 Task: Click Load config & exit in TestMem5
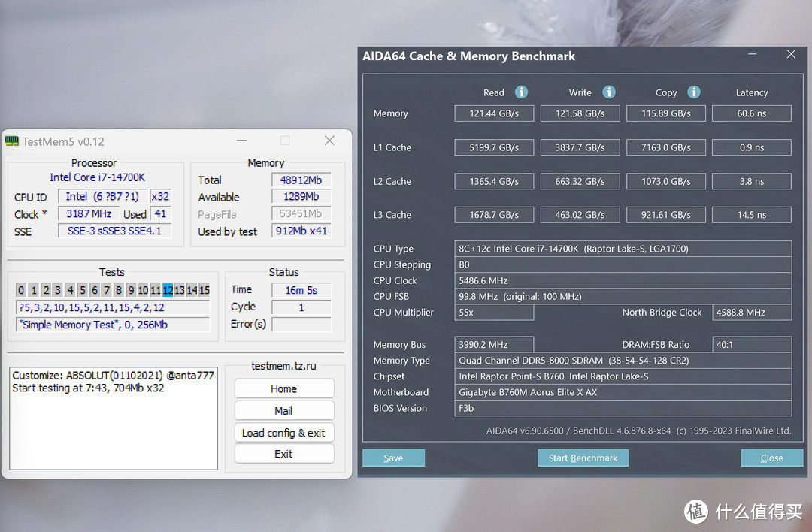pyautogui.click(x=283, y=433)
